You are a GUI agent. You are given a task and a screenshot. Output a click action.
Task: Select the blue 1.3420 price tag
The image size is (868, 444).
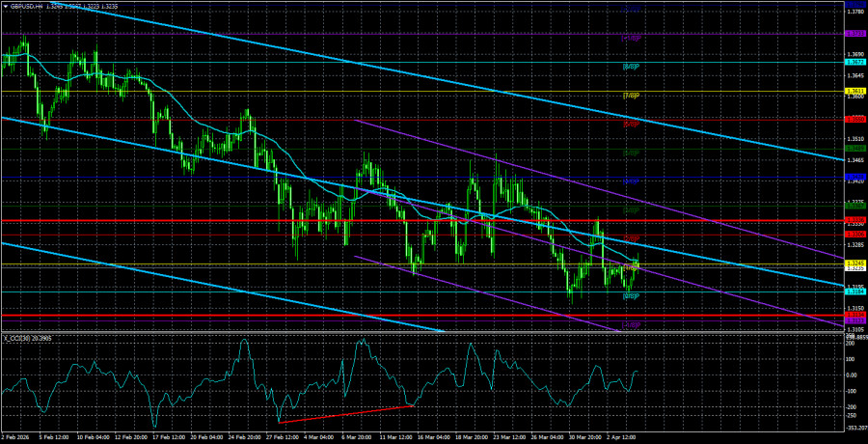854,179
